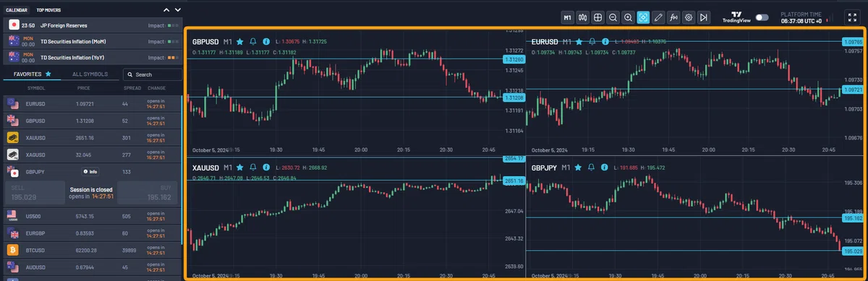Viewport: 868px width, 281px height.
Task: Show XAUUSD chart info icon
Action: pos(266,167)
